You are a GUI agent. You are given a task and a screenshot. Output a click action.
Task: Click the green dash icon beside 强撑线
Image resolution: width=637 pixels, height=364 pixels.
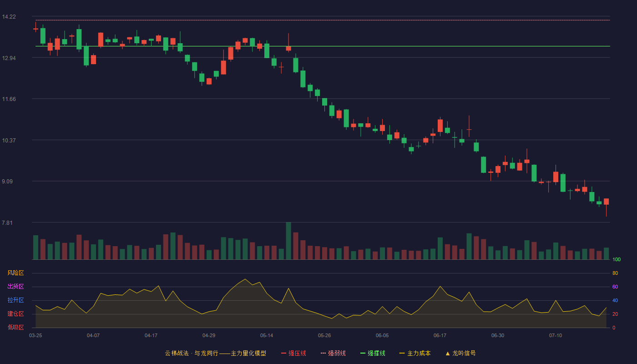[363, 353]
